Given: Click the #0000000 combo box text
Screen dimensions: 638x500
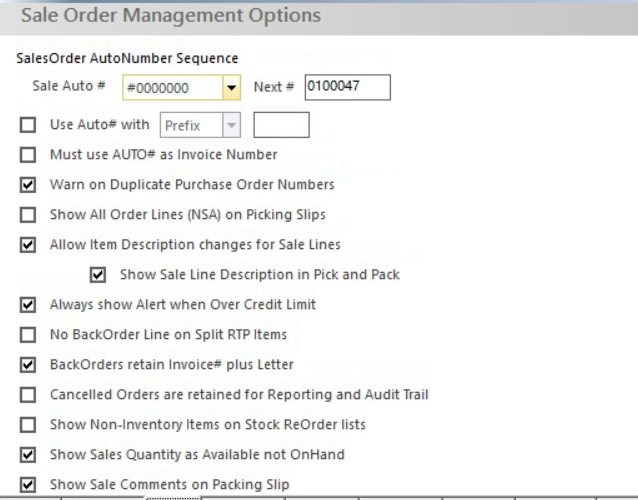Looking at the screenshot, I should click(x=158, y=88).
